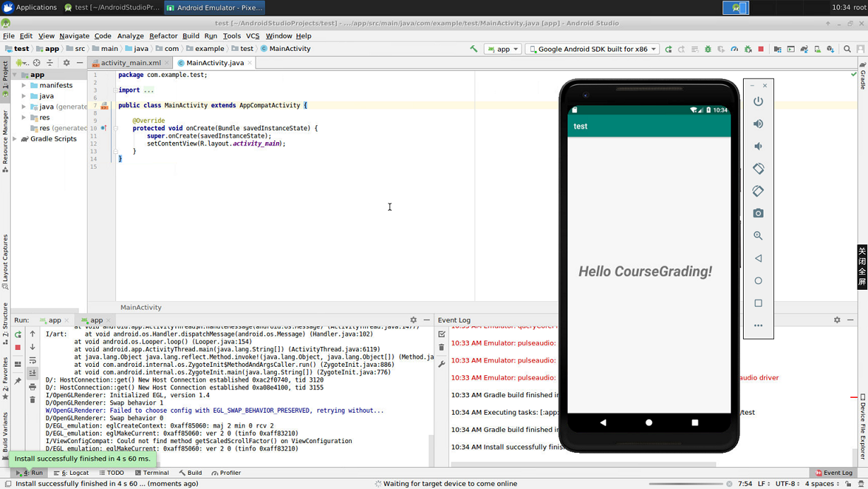Collapse the app module node
Screen dimensions: 868x489
click(x=15, y=75)
